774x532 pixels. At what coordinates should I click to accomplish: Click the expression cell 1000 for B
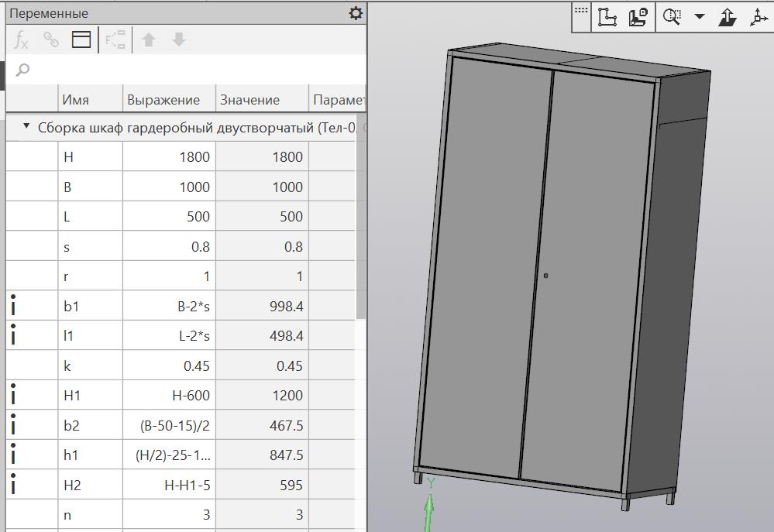(x=169, y=187)
